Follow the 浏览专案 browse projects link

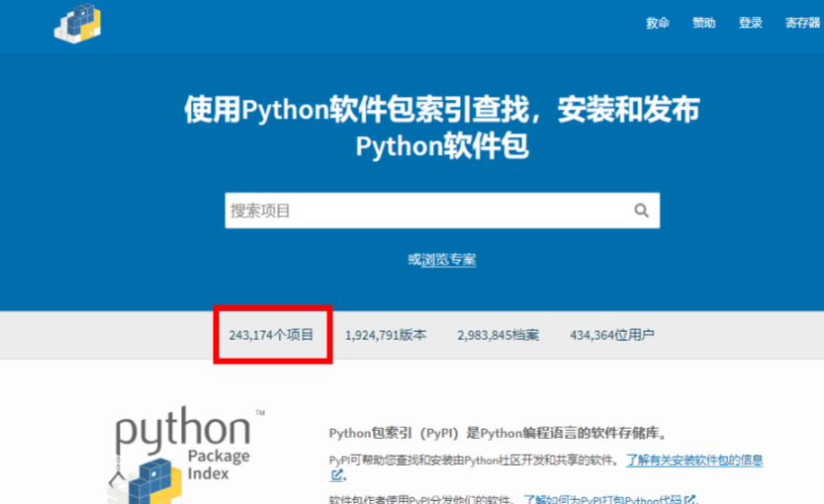[x=448, y=259]
